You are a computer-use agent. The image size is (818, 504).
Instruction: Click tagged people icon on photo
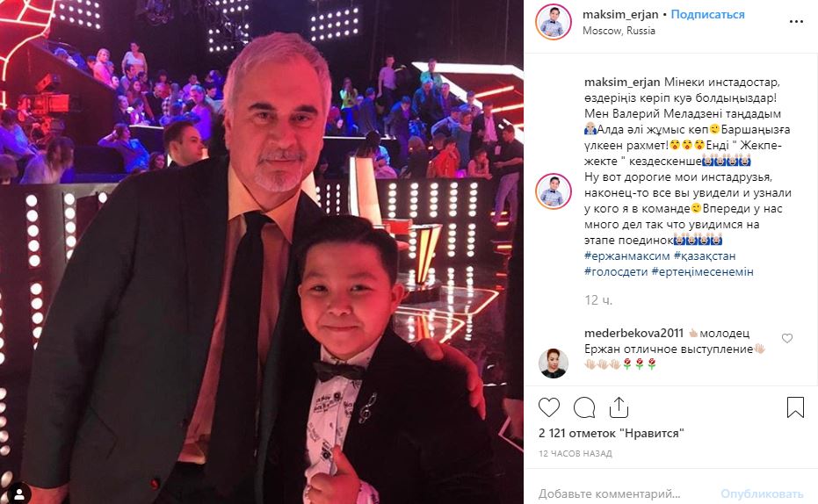coord(20,493)
